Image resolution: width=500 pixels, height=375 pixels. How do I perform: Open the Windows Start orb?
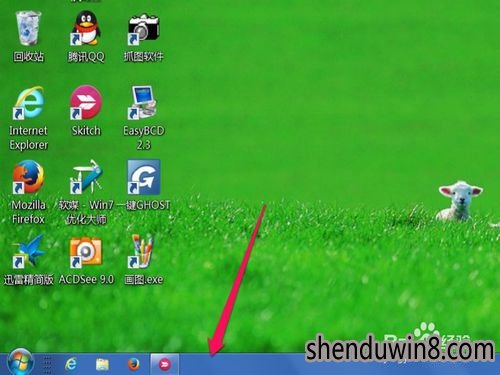pos(20,363)
